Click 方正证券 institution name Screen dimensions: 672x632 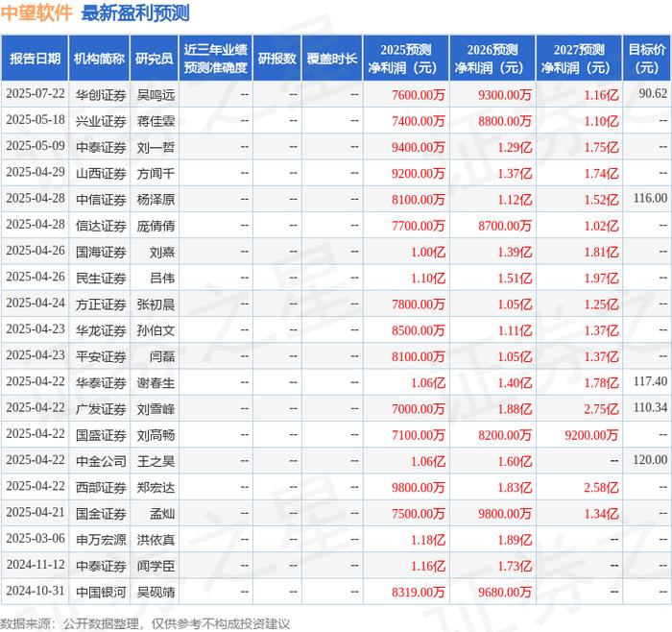click(x=101, y=304)
